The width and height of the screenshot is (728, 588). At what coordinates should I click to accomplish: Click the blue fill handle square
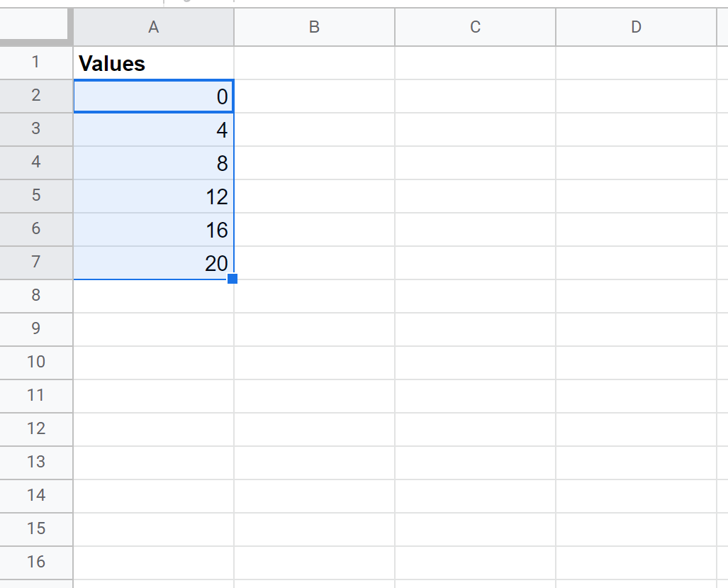click(x=233, y=279)
